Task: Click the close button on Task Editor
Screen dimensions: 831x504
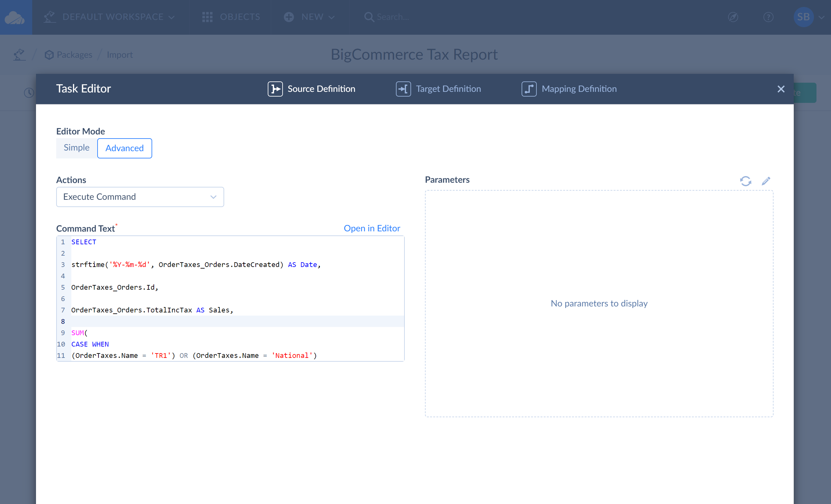Action: pyautogui.click(x=781, y=89)
